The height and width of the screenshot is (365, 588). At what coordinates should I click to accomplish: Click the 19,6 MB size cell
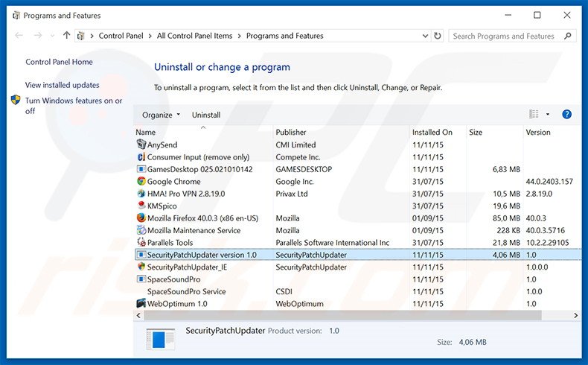(x=506, y=206)
